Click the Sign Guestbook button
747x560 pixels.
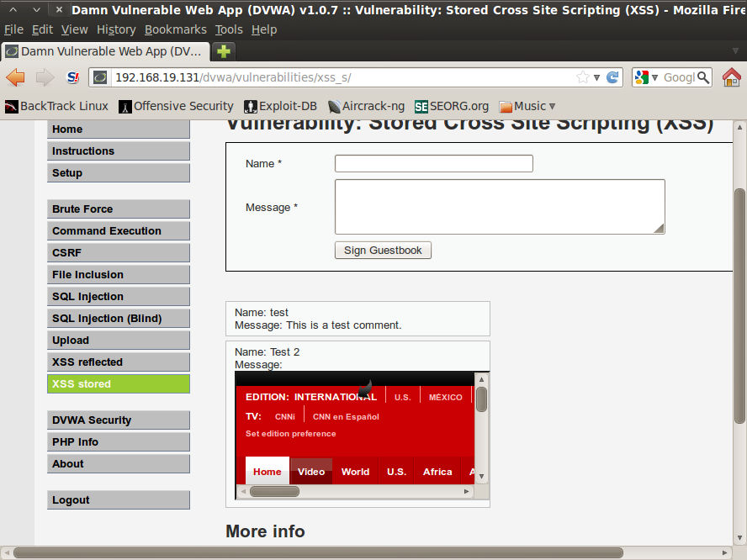383,250
